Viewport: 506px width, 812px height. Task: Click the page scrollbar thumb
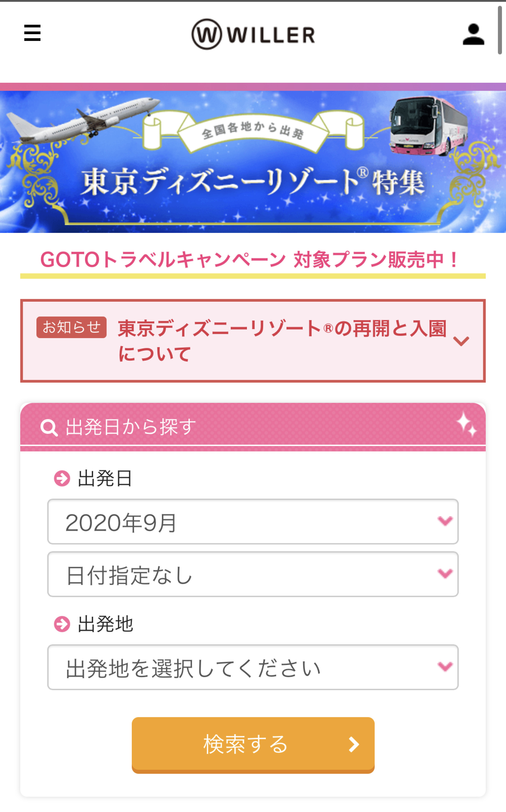(499, 30)
